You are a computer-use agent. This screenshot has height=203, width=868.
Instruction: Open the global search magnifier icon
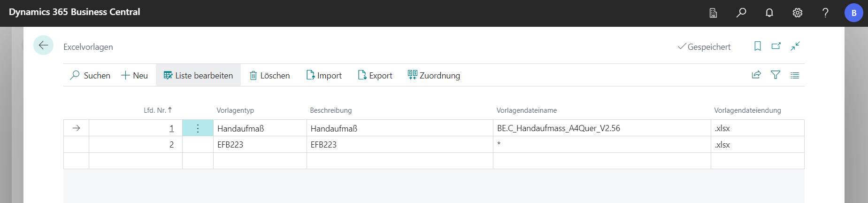[x=741, y=13]
